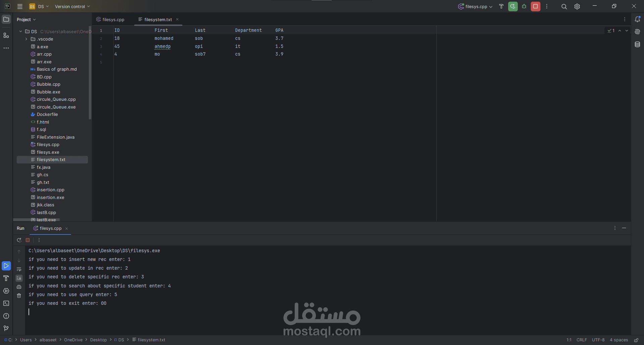644x345 pixels.
Task: Select Basics of graph.md file
Action: tap(57, 69)
